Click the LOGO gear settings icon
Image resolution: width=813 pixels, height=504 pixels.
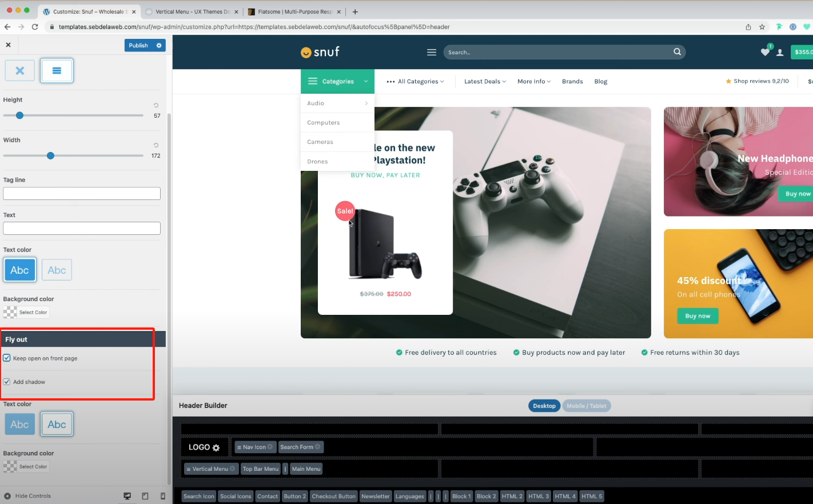click(x=216, y=448)
